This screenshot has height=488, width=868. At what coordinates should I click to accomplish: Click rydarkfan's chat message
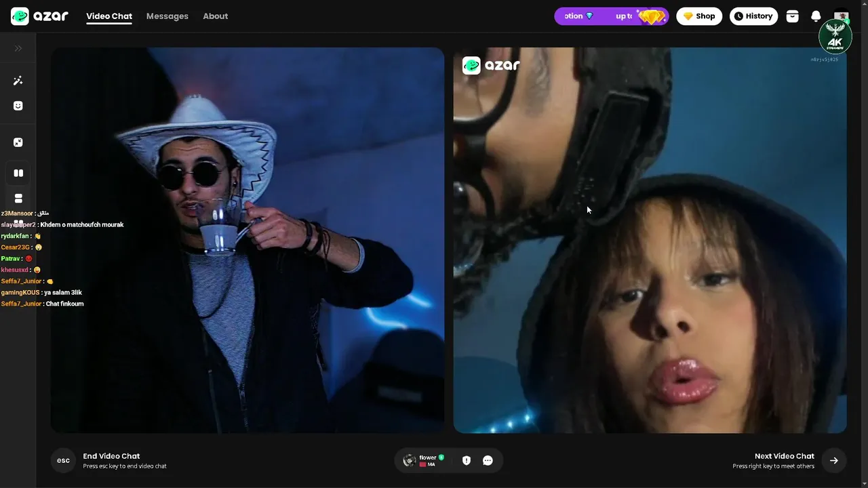[21, 236]
